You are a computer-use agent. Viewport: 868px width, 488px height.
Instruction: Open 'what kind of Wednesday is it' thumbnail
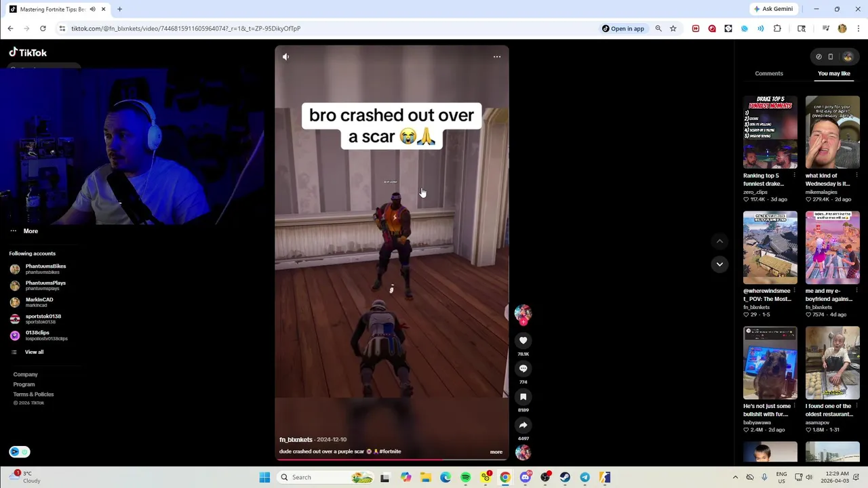(x=833, y=132)
